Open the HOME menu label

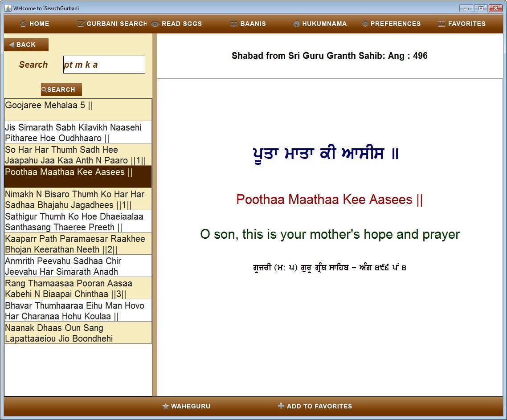tap(39, 24)
